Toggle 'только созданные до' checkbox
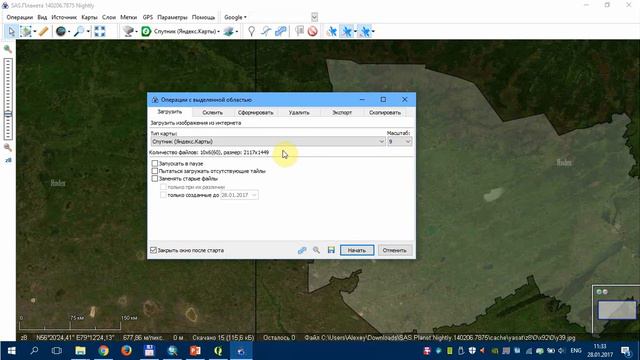The image size is (640, 360). point(163,195)
